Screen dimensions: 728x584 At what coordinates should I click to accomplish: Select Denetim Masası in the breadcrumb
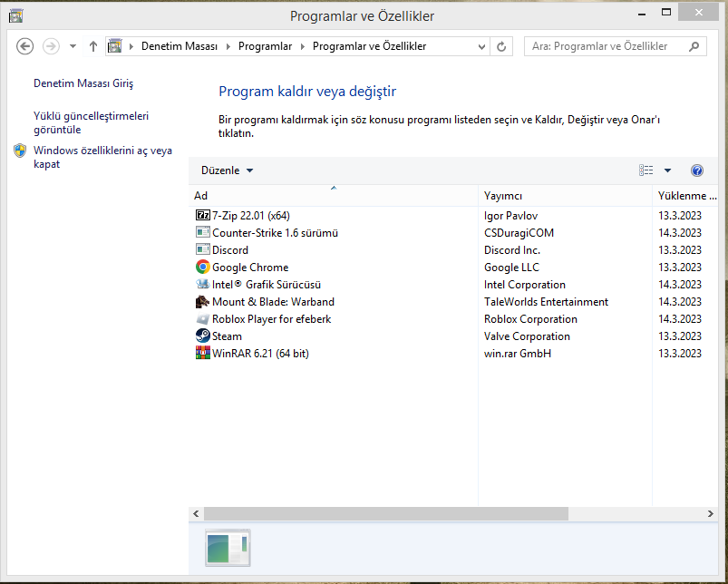click(x=180, y=46)
